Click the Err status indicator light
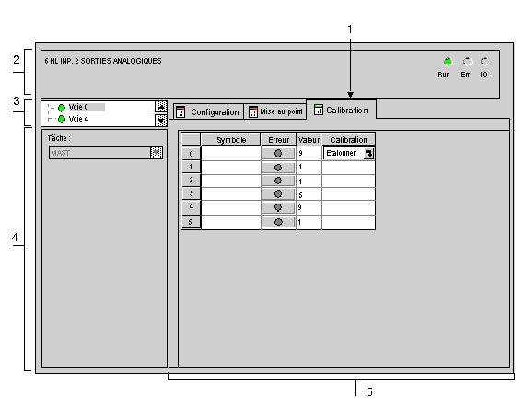Screen dimensions: 525x420 click(x=467, y=62)
